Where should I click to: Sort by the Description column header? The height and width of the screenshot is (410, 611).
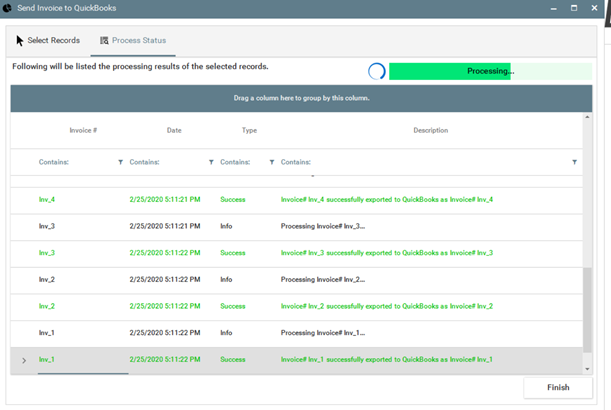[x=430, y=130]
